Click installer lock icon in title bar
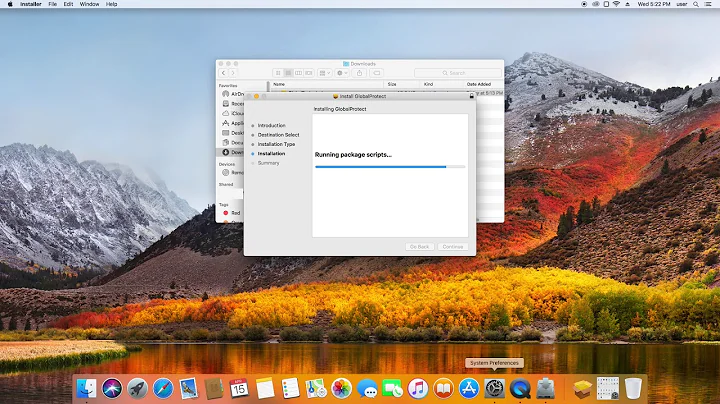 [x=471, y=96]
